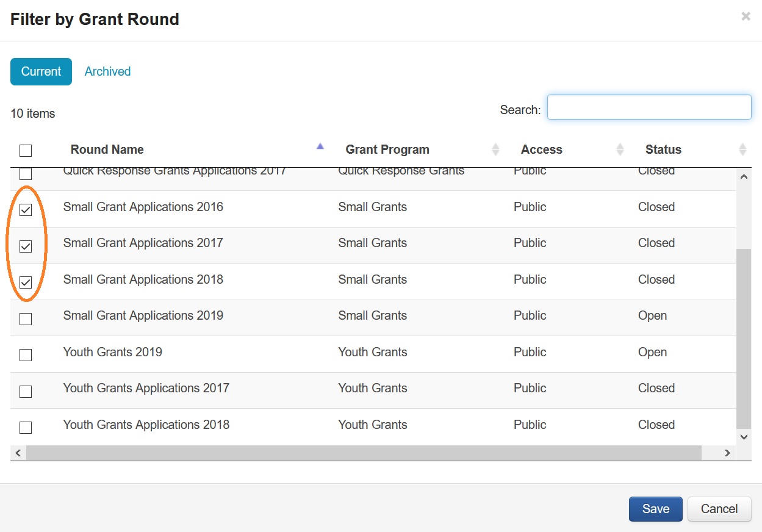Check Small Grant Applications 2019 checkbox

[x=26, y=319]
